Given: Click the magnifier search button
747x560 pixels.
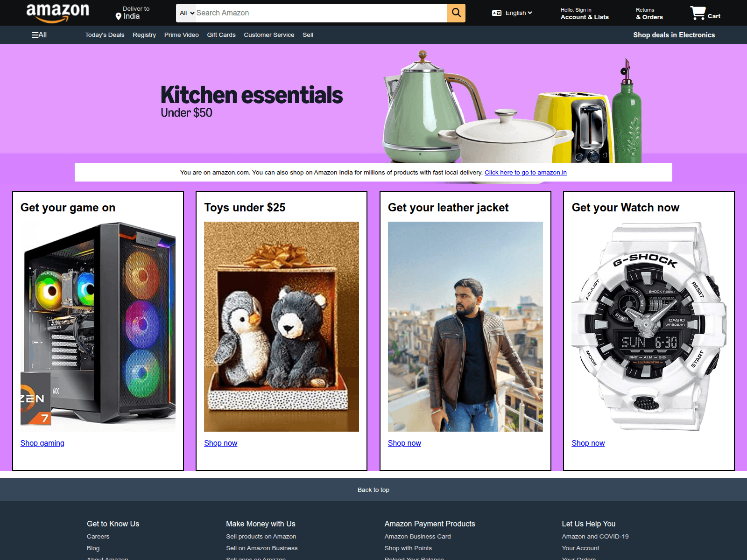Looking at the screenshot, I should click(456, 13).
